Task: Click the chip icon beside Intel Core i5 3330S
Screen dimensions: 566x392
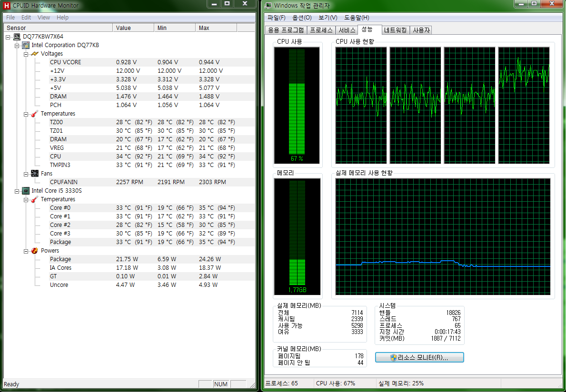Action: click(26, 190)
